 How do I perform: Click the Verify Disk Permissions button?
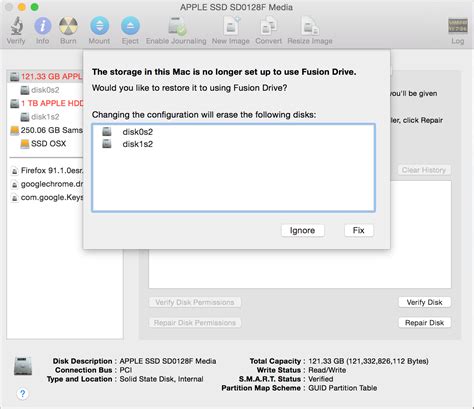(x=195, y=302)
